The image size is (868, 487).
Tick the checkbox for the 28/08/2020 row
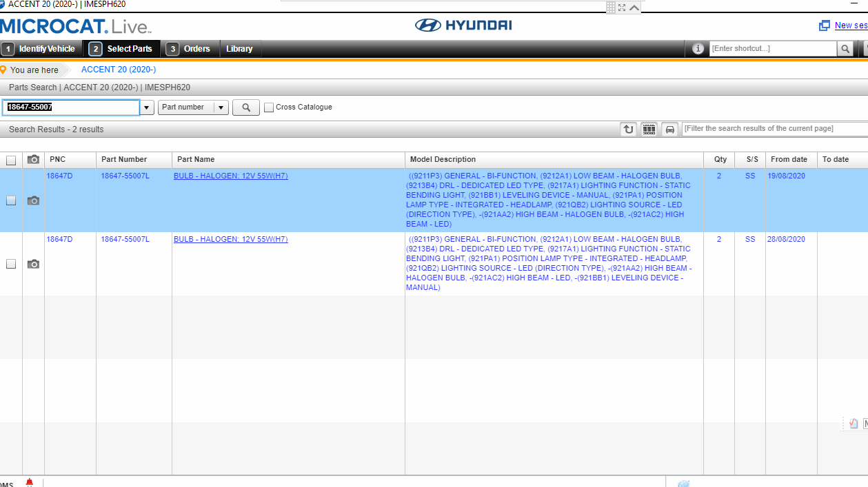[11, 264]
